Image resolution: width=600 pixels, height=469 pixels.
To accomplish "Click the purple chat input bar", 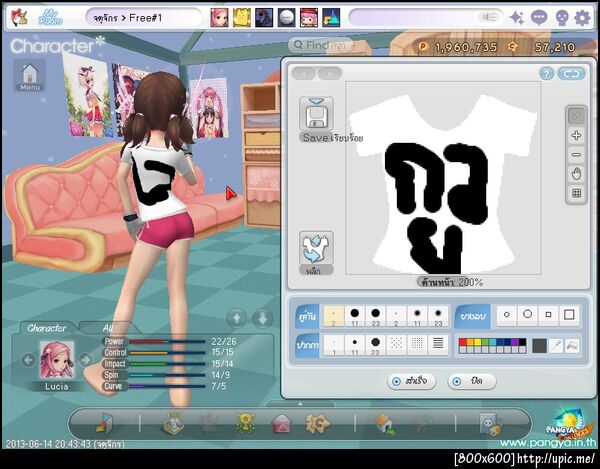I will coord(425,18).
